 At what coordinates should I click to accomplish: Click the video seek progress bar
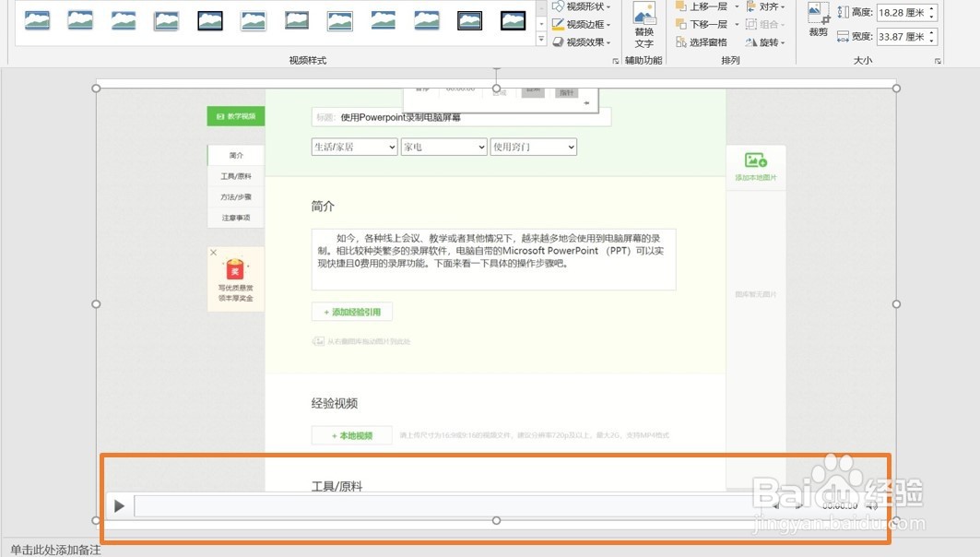pos(447,505)
